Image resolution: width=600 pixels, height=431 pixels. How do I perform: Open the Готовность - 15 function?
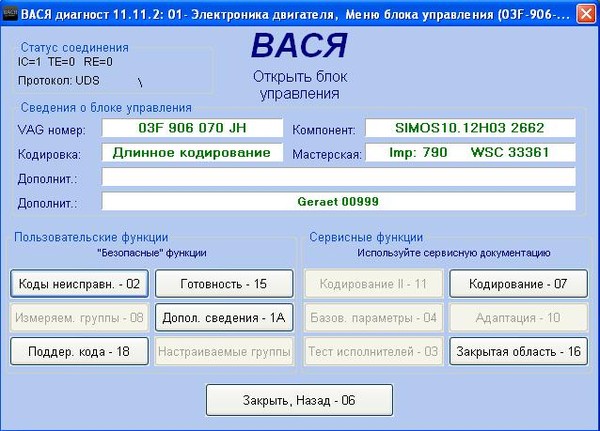(224, 284)
